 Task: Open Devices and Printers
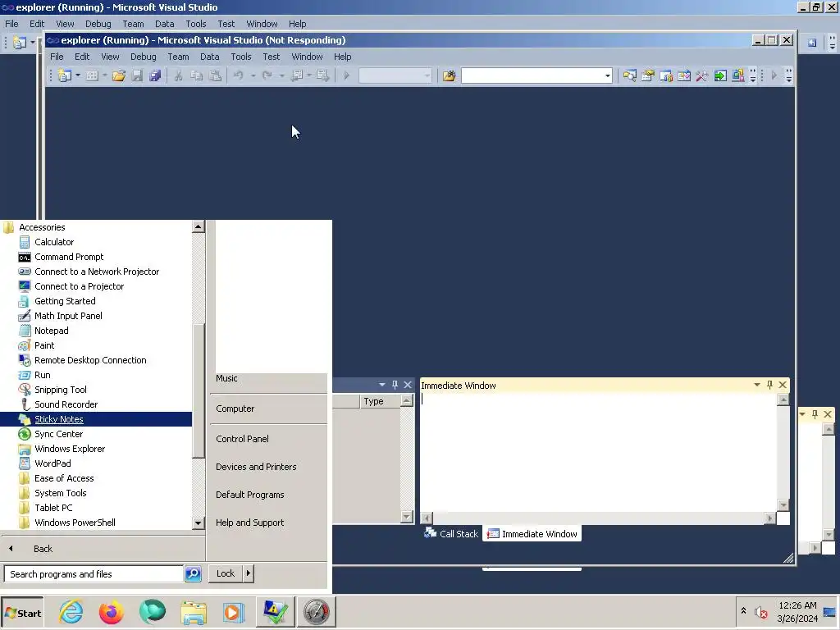[256, 467]
